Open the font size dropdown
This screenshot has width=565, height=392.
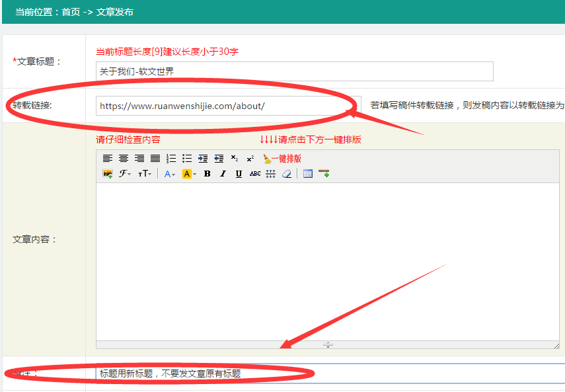tap(145, 174)
